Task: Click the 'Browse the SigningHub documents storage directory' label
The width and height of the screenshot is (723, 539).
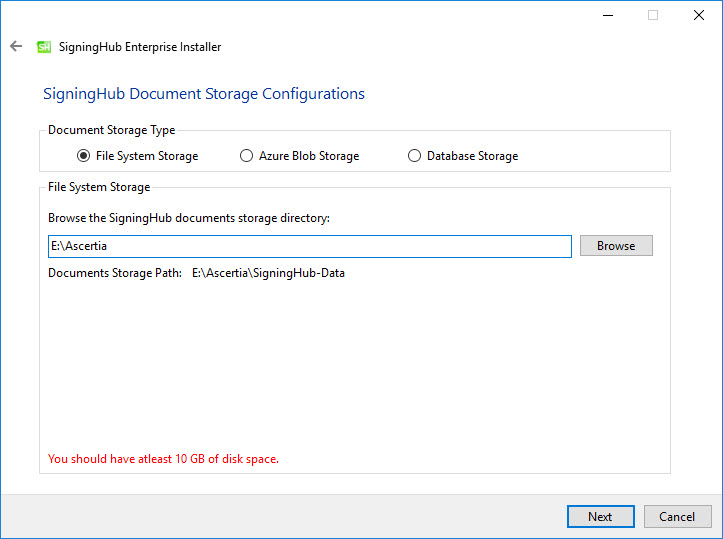Action: 189,218
